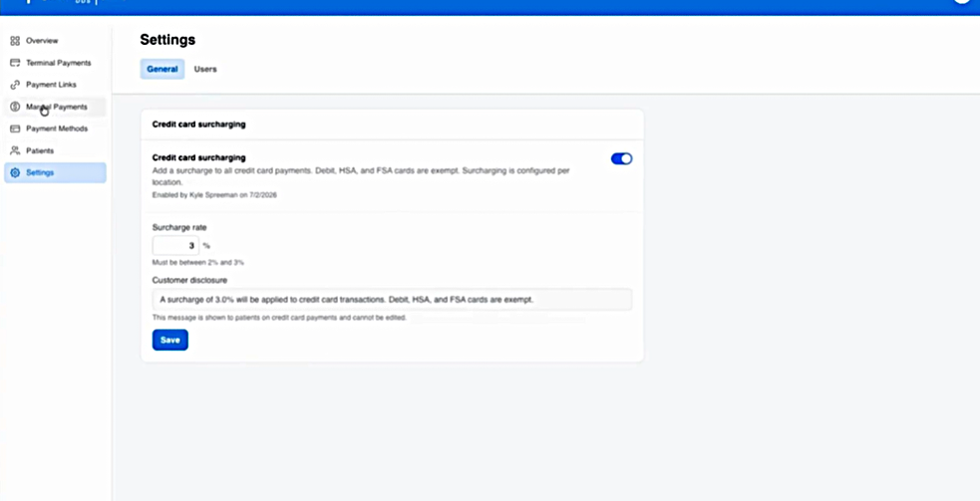Viewport: 980px width, 501px height.
Task: Save the surcharge settings
Action: pos(170,340)
